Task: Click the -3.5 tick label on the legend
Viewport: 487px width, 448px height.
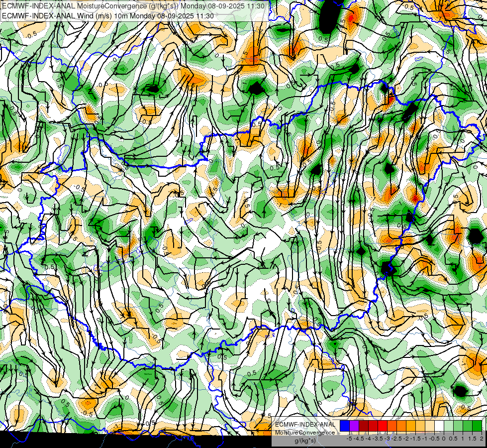Action: point(378,439)
